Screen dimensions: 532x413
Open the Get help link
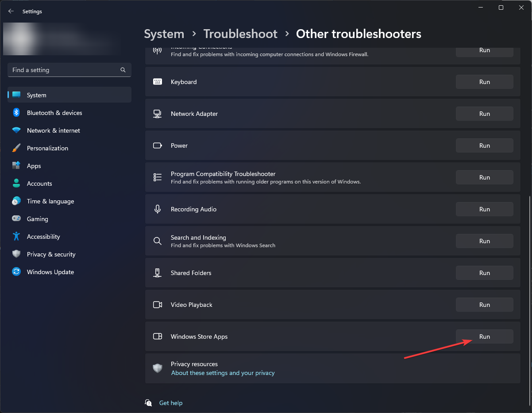point(170,403)
